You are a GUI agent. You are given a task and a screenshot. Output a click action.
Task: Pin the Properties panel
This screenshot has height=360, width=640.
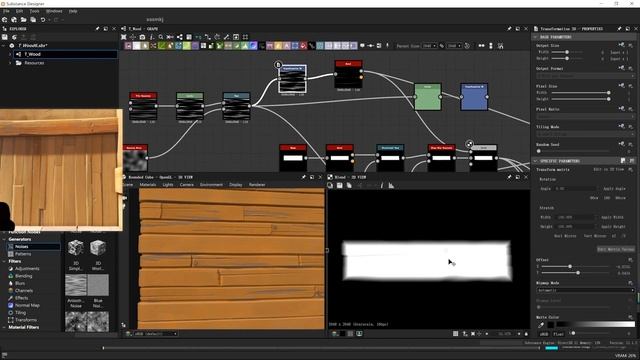click(x=619, y=29)
